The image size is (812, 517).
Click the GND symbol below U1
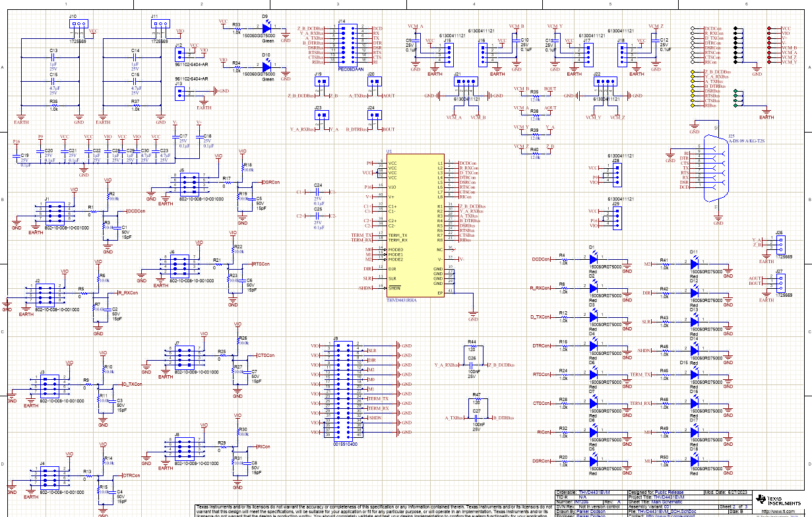pos(472,315)
